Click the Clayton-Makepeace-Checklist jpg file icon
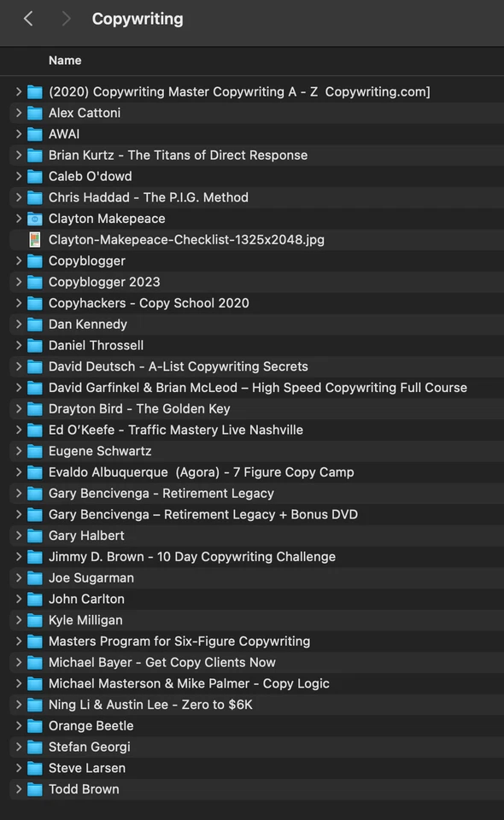The image size is (504, 820). pyautogui.click(x=34, y=240)
